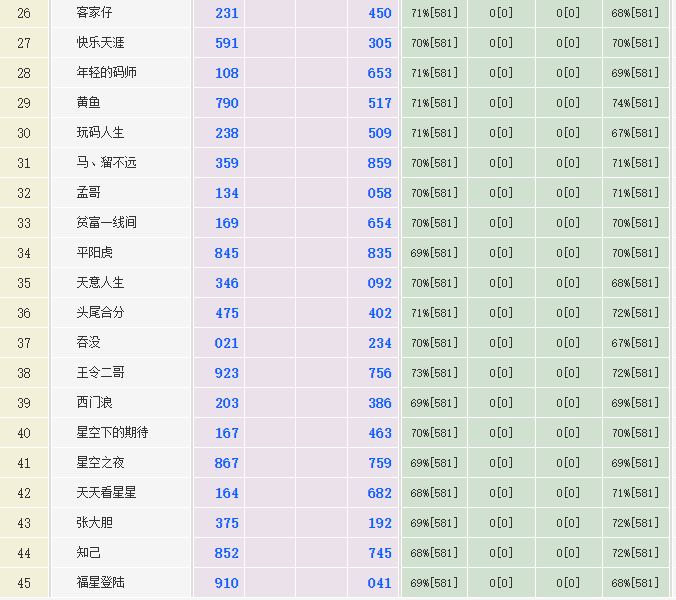Select the name 年轻的码师
The height and width of the screenshot is (600, 676).
click(107, 73)
